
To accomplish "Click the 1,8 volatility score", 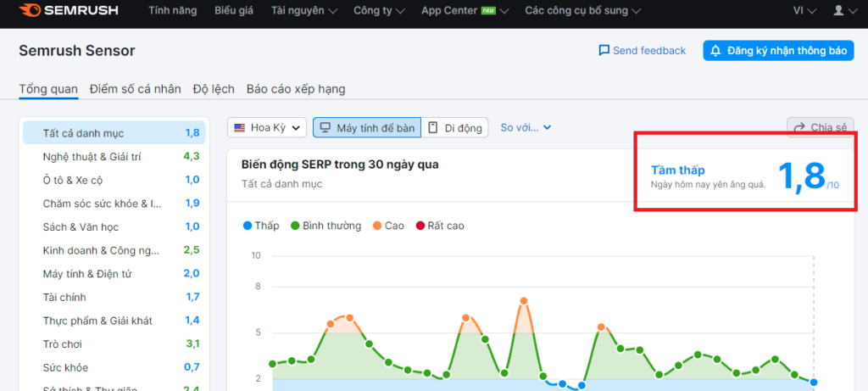I will (802, 177).
